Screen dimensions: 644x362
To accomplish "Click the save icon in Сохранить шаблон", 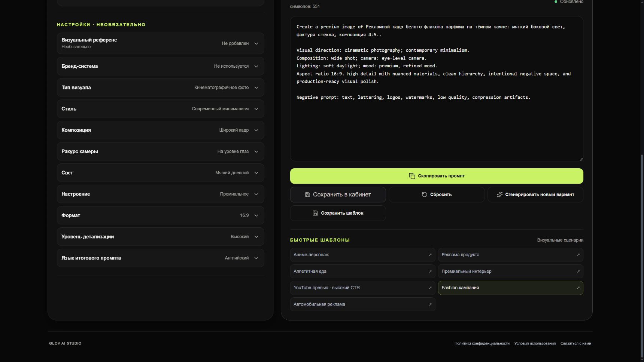I will coord(315,213).
